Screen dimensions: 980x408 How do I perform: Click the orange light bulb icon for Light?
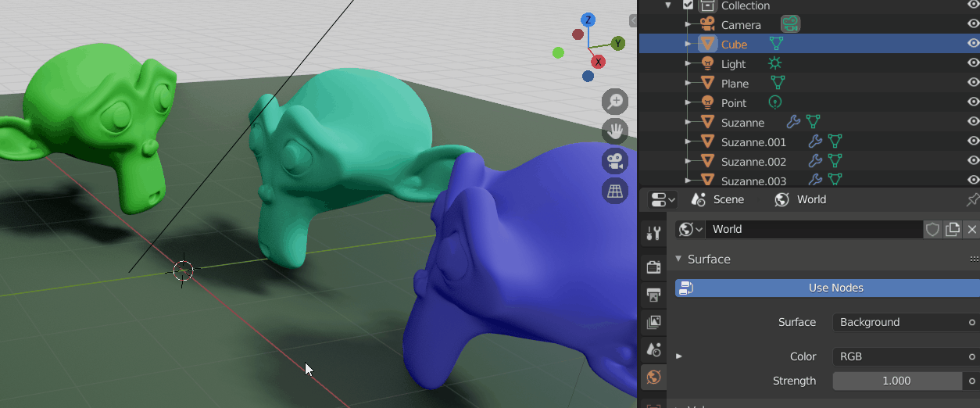(707, 63)
